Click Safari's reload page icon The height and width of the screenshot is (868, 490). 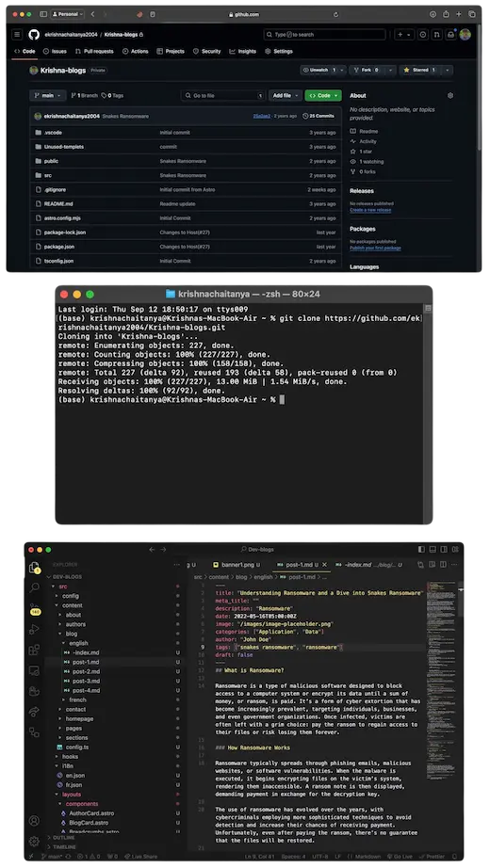click(x=335, y=14)
